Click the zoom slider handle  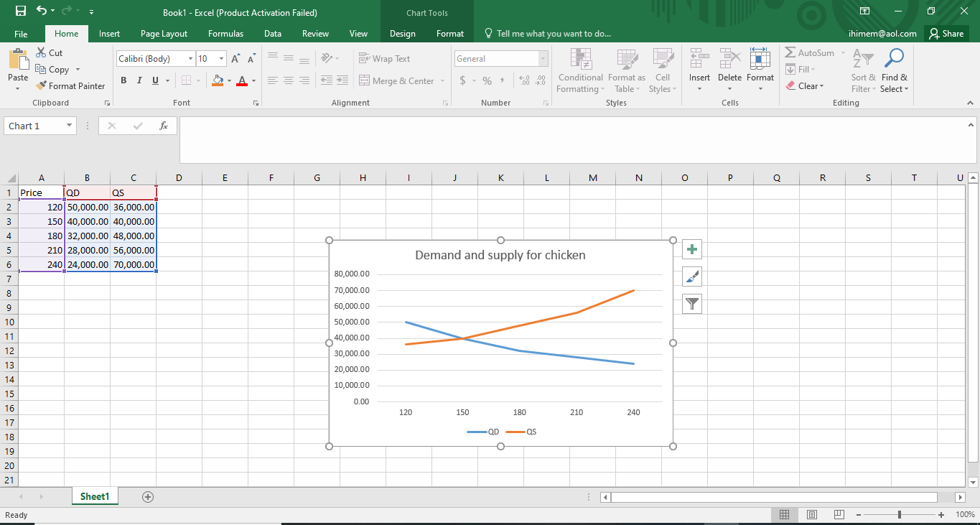coord(900,514)
